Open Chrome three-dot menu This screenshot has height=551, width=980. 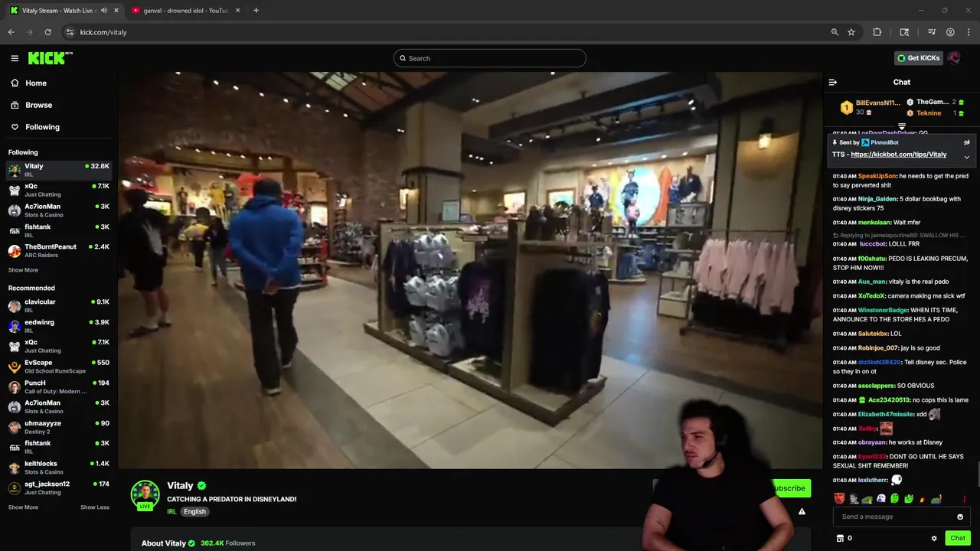click(x=969, y=32)
